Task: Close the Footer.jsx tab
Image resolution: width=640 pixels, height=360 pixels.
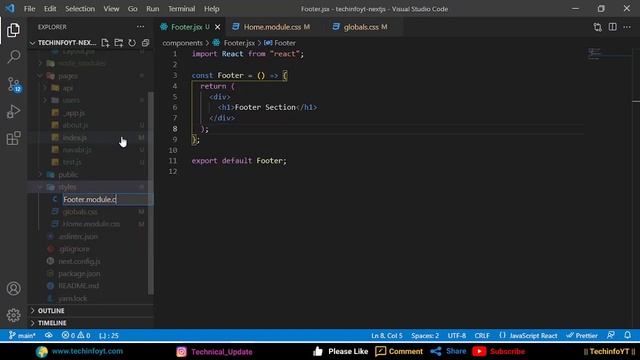Action: [x=218, y=27]
